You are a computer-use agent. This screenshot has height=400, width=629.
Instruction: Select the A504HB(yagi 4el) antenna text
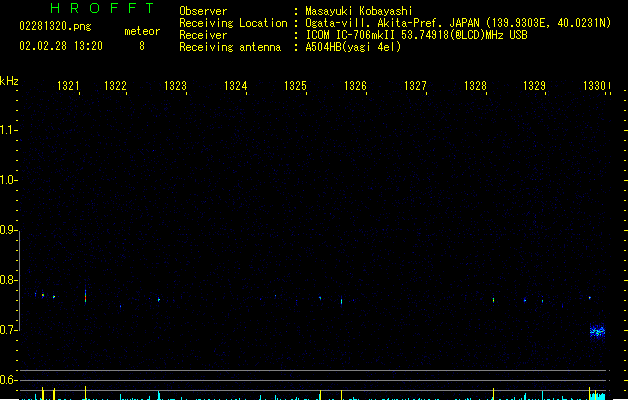353,47
